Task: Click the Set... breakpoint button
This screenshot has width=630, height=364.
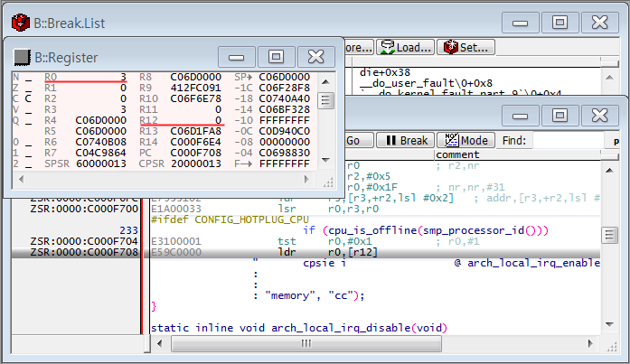Action: click(x=465, y=47)
